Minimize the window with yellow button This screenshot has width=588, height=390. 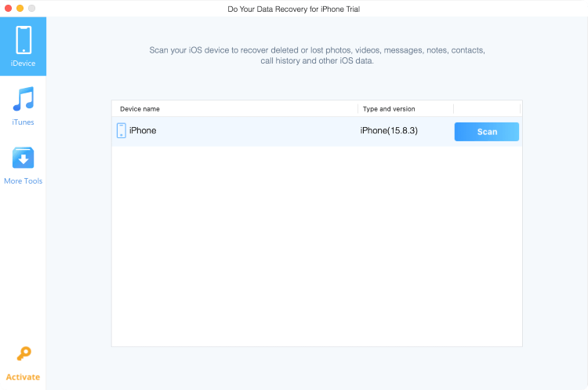20,8
